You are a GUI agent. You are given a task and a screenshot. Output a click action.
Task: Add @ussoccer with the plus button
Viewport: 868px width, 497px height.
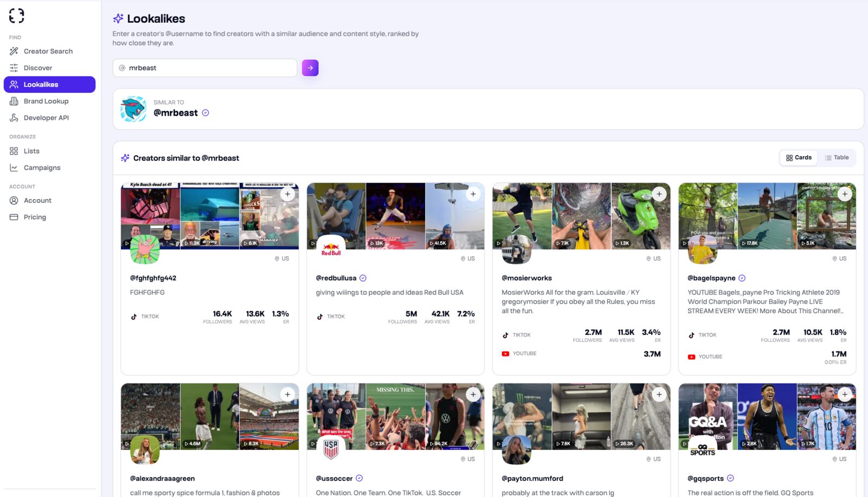pos(473,394)
